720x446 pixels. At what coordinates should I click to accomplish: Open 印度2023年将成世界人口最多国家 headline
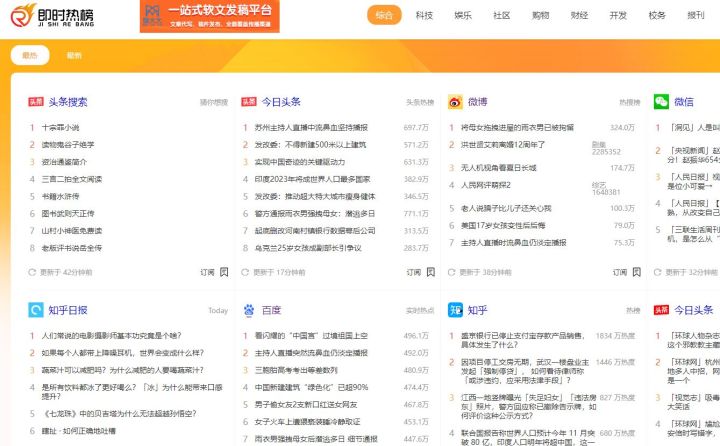click(x=312, y=179)
